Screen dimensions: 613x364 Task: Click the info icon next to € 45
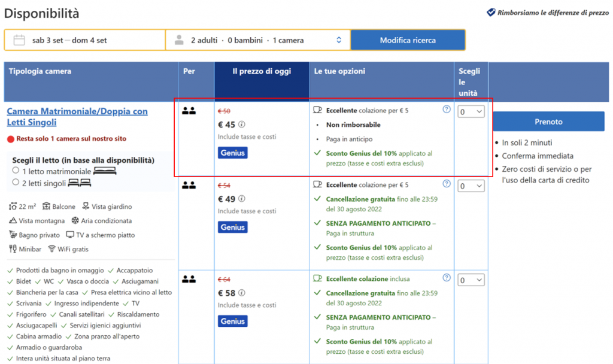[242, 125]
